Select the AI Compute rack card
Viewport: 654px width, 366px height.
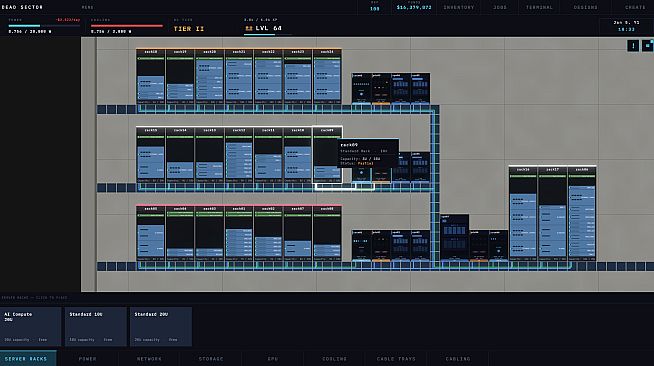click(30, 327)
